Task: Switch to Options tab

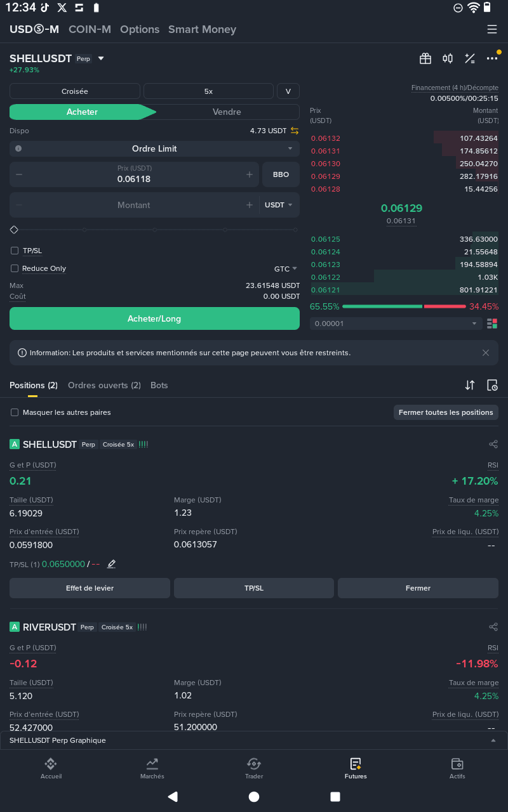Action: coord(140,29)
